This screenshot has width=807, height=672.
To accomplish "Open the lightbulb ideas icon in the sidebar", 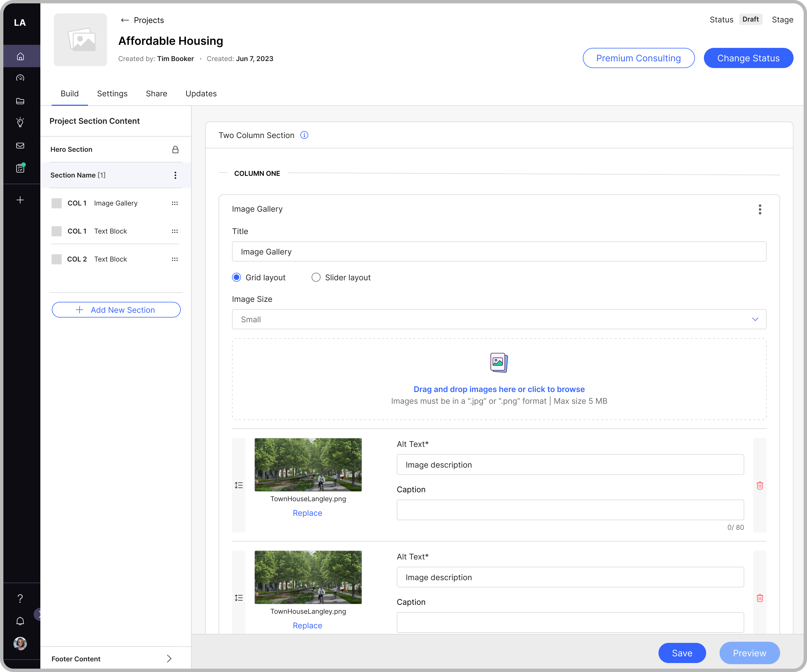I will pyautogui.click(x=20, y=122).
